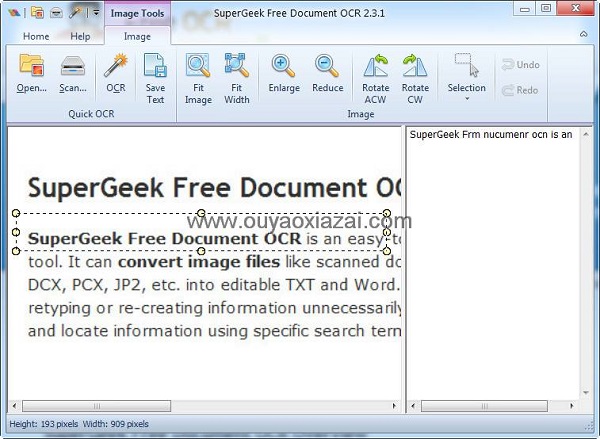Viewport: 600px width, 439px height.
Task: Click quick access Scan icon
Action: point(56,13)
